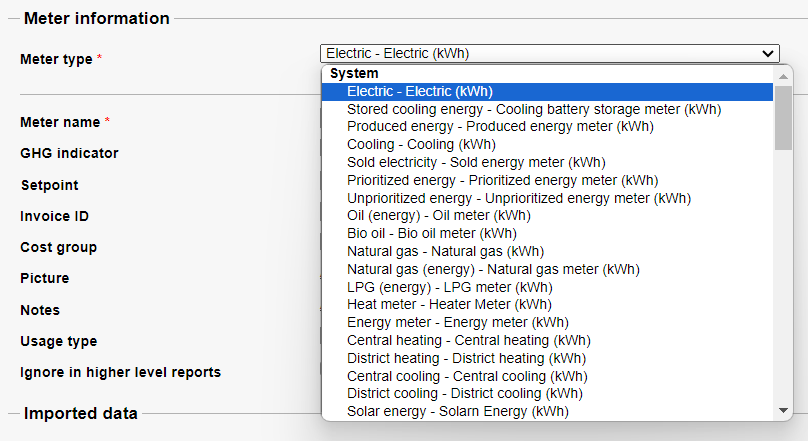The width and height of the screenshot is (808, 441).
Task: Click the dropdown list scroll down arrow
Action: tap(784, 410)
